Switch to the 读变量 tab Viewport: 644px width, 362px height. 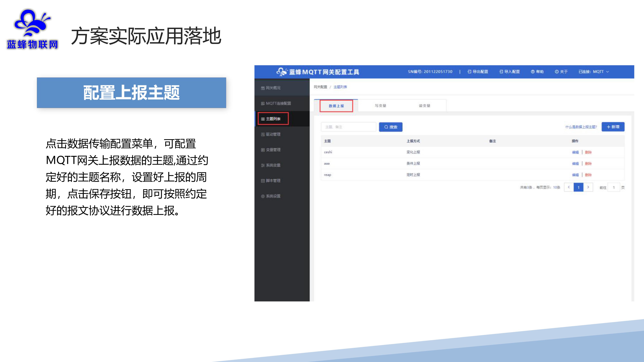(425, 106)
